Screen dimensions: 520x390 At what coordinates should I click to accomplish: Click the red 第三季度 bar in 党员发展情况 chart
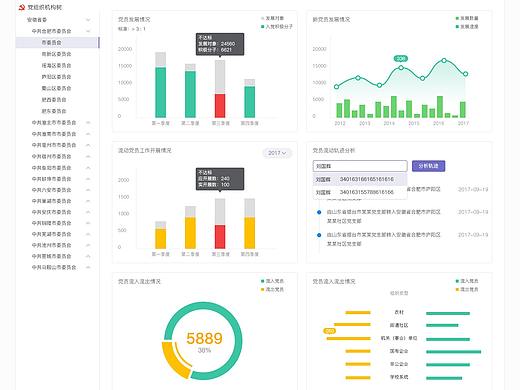(x=220, y=106)
